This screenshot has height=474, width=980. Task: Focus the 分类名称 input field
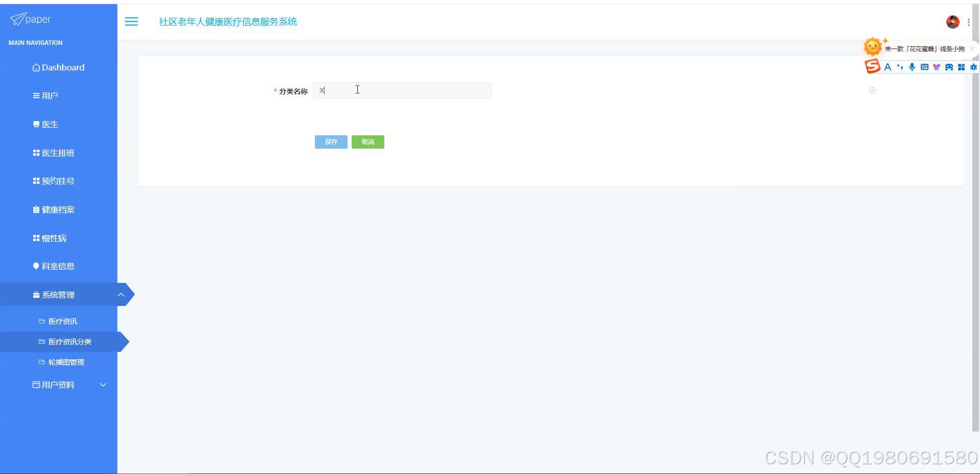point(402,90)
